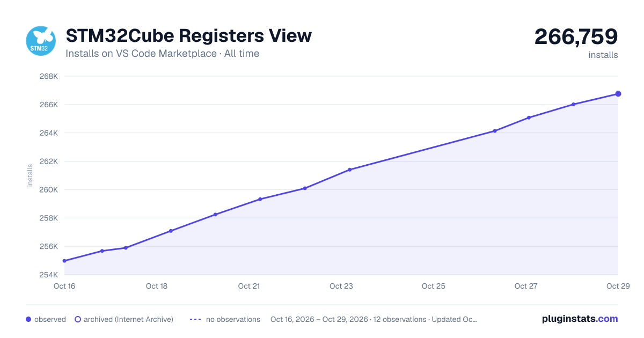Click the 266K y-axis label

pyautogui.click(x=49, y=105)
